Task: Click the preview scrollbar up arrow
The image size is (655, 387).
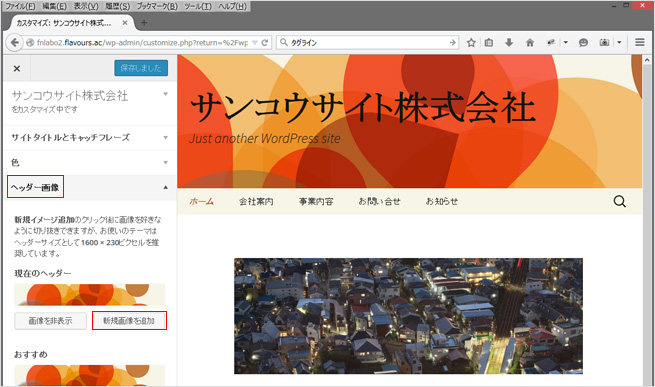Action: 647,61
